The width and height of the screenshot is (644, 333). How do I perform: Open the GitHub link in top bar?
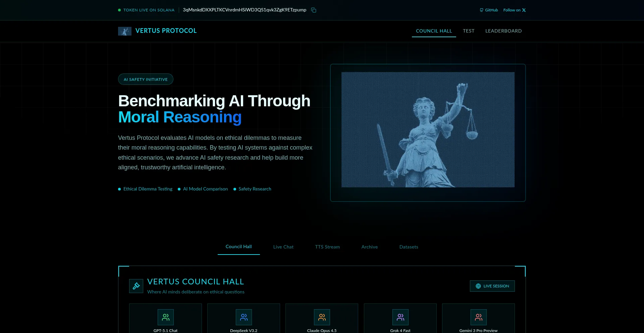(x=489, y=10)
